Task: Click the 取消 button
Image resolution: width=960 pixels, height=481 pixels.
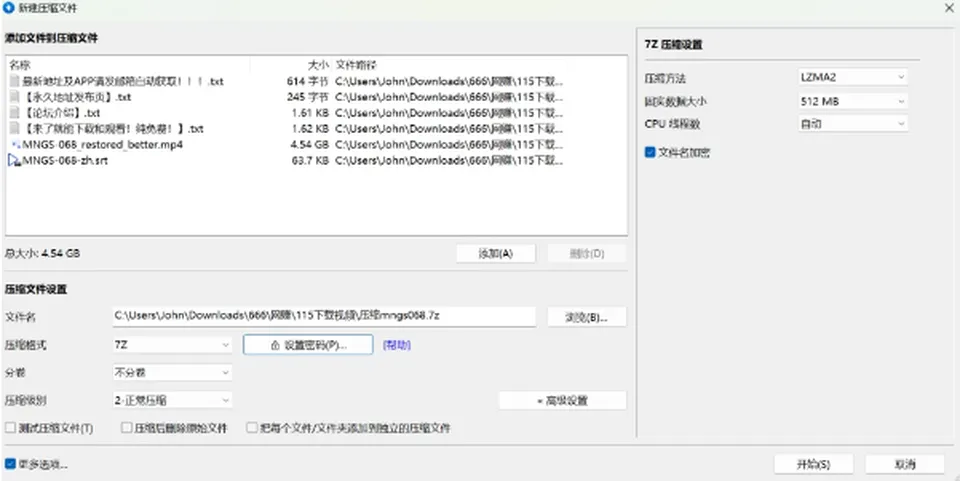Action: (905, 464)
